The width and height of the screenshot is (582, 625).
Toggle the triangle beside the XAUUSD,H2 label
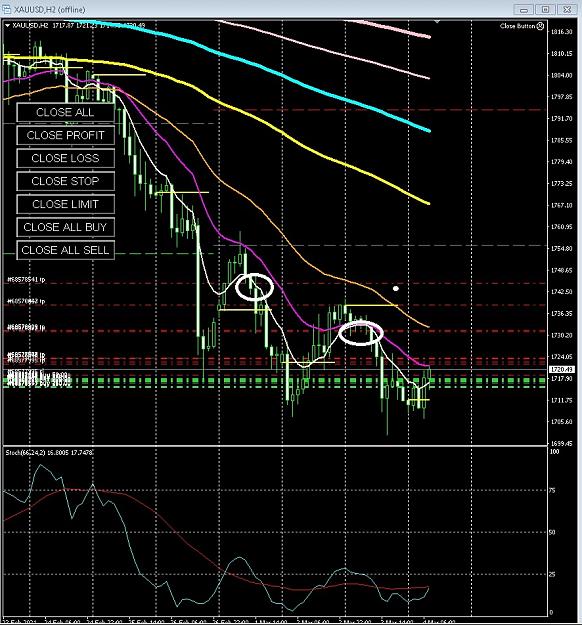[7, 26]
